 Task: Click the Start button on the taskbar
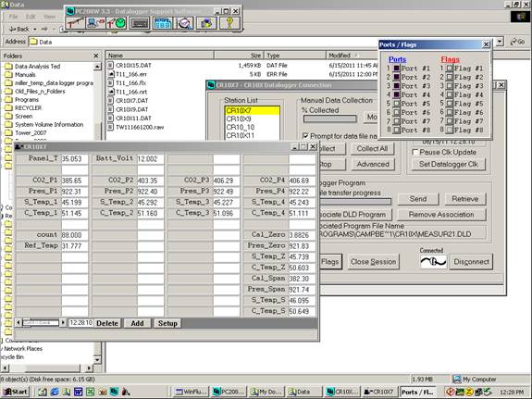16,392
